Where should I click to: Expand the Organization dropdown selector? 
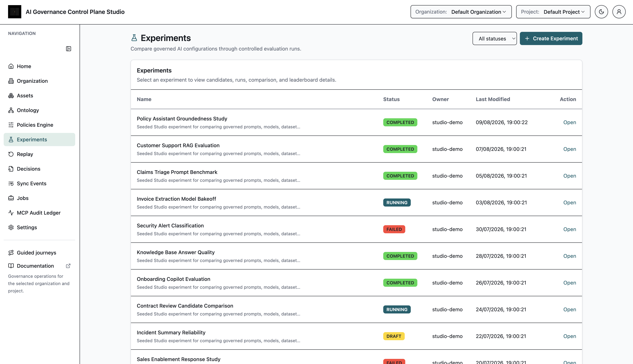click(461, 12)
